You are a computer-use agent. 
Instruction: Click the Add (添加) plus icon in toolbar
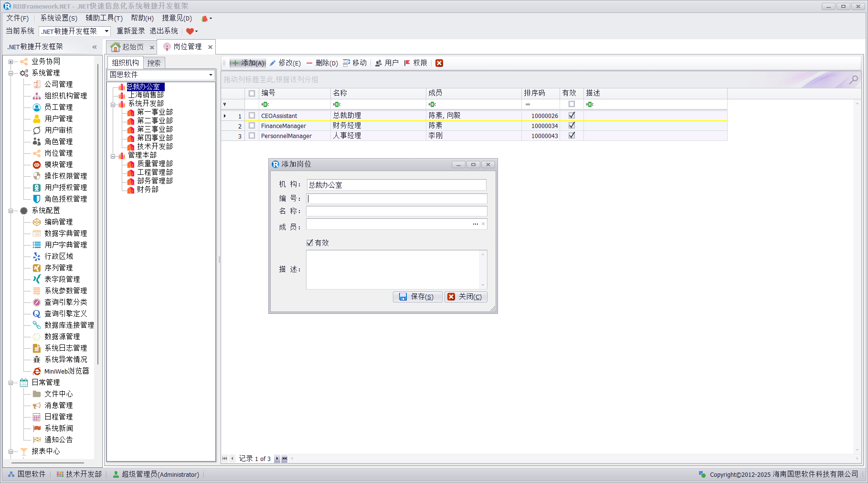(x=235, y=63)
